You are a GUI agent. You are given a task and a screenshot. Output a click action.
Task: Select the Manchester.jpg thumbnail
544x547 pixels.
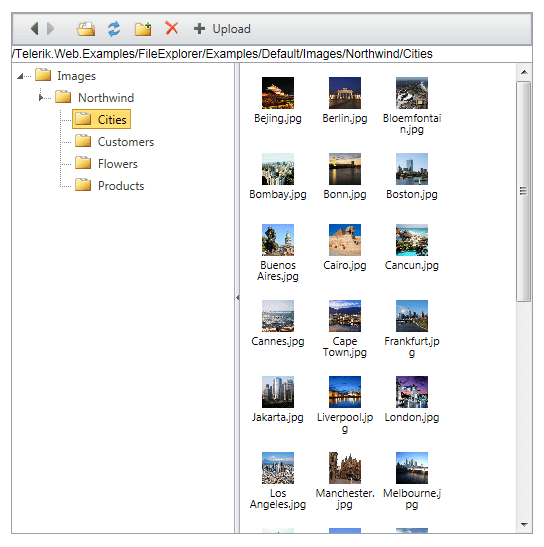point(345,468)
